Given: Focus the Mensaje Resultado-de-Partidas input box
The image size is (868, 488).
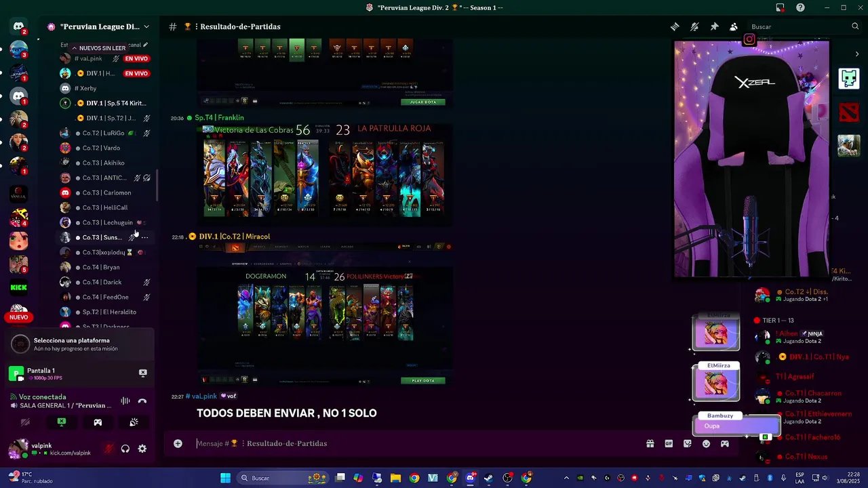Looking at the screenshot, I should coord(414,443).
